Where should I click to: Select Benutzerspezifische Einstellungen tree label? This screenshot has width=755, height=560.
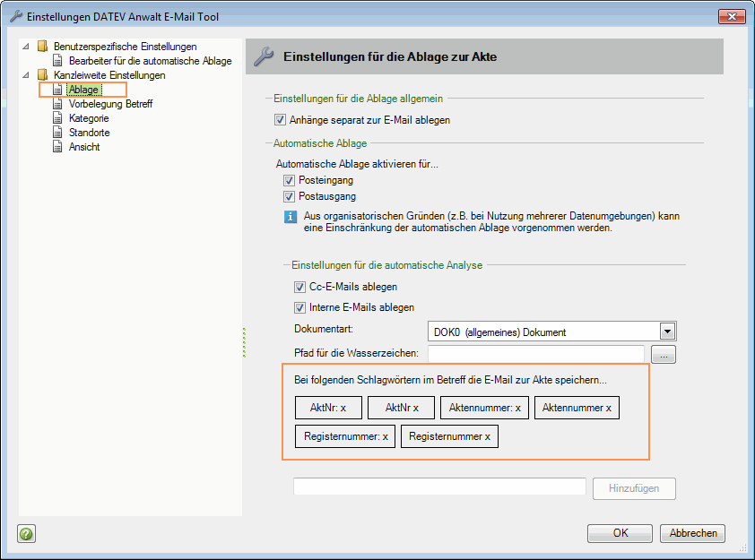(126, 47)
